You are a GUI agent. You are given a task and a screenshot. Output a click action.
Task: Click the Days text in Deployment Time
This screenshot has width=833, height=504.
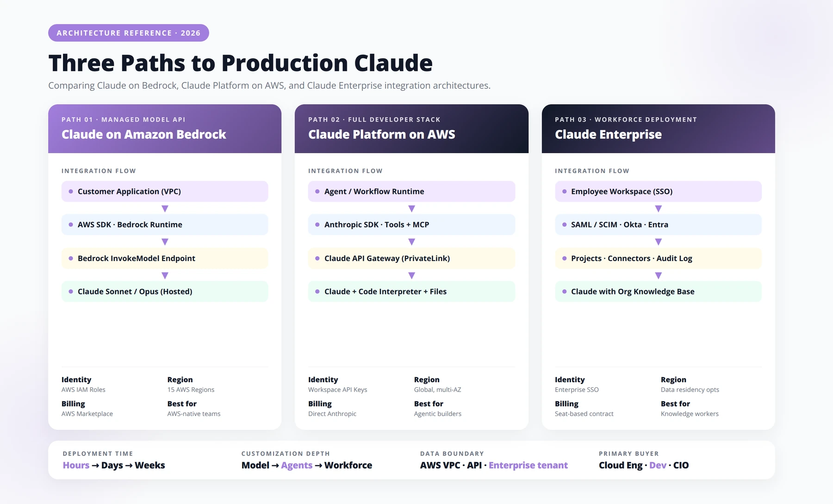pos(112,465)
